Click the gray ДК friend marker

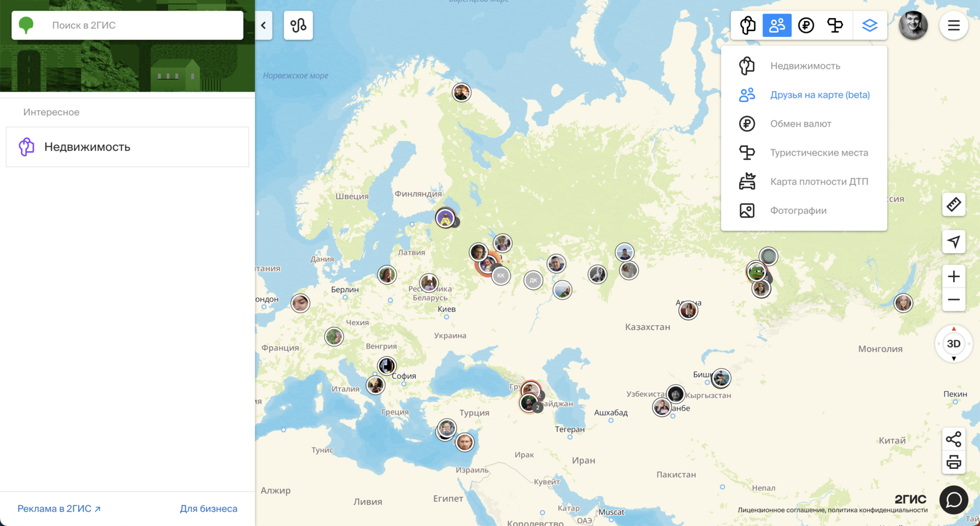pos(533,280)
